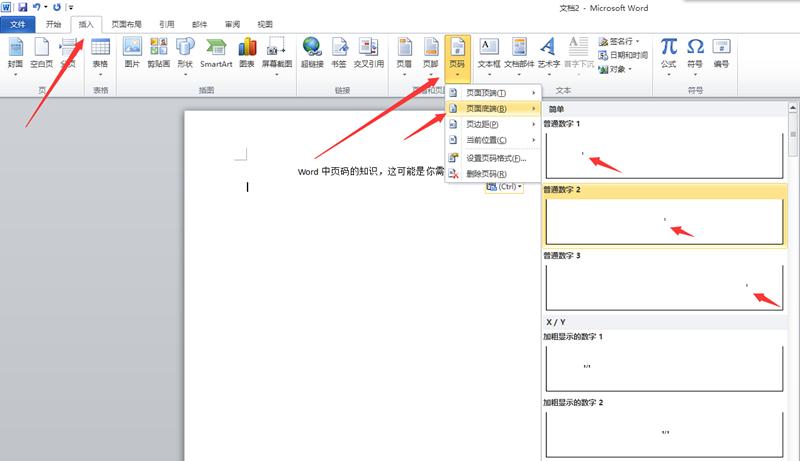This screenshot has width=800, height=461.
Task: Undo the last action in quick access toolbar
Action: pyautogui.click(x=37, y=8)
